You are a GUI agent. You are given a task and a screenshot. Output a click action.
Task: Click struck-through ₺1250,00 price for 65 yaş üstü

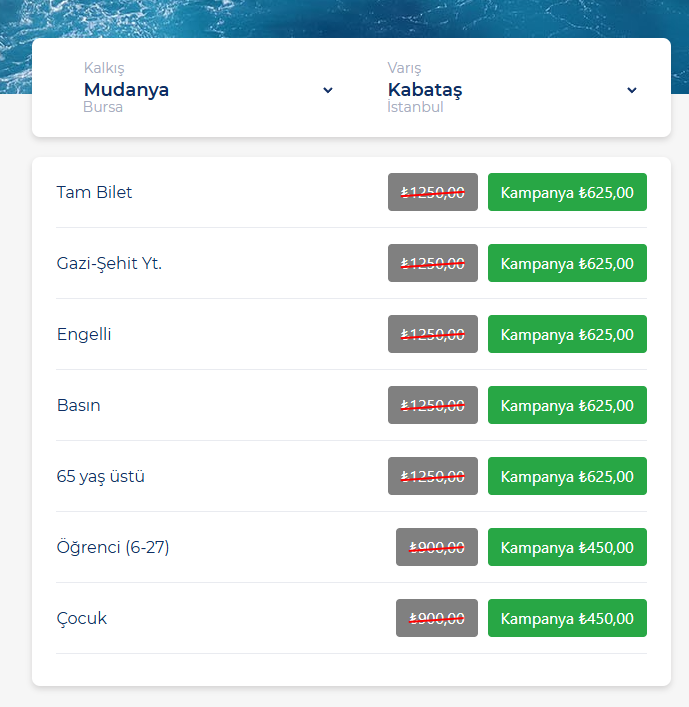coord(433,476)
